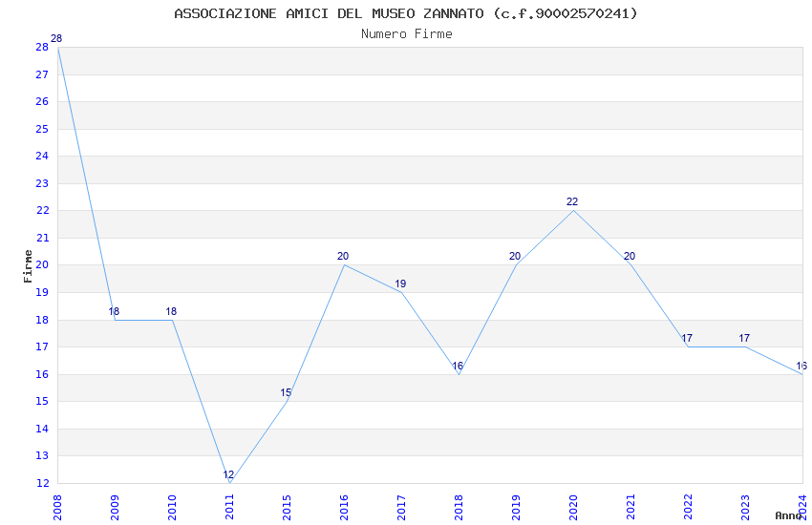Select year label 2021 on x-axis
The height and width of the screenshot is (525, 812).
tap(630, 507)
